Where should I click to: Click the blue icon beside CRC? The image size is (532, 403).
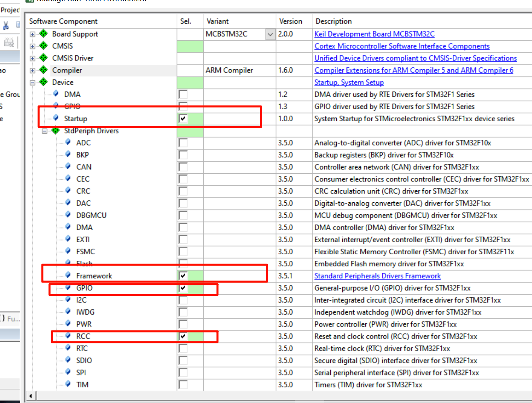(68, 190)
